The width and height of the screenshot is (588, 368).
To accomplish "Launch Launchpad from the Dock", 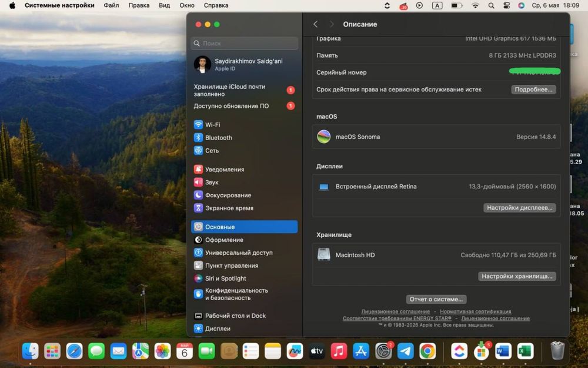I will (52, 352).
